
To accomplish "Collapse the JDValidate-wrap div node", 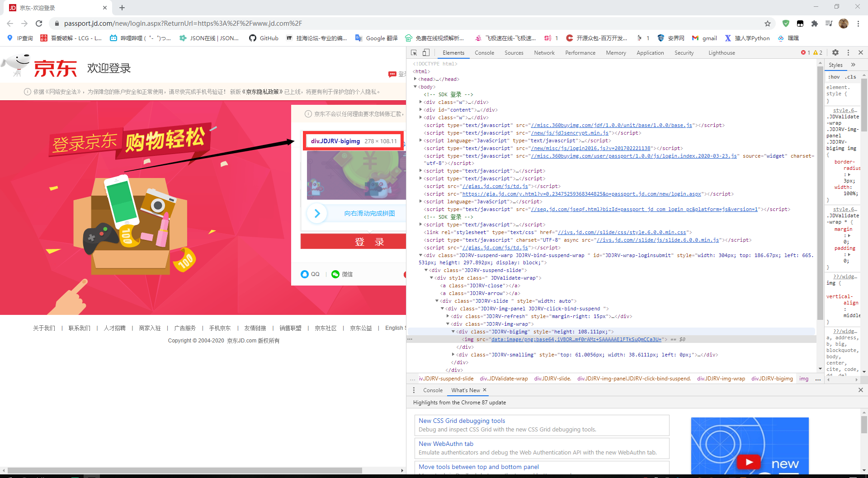I will [432, 278].
